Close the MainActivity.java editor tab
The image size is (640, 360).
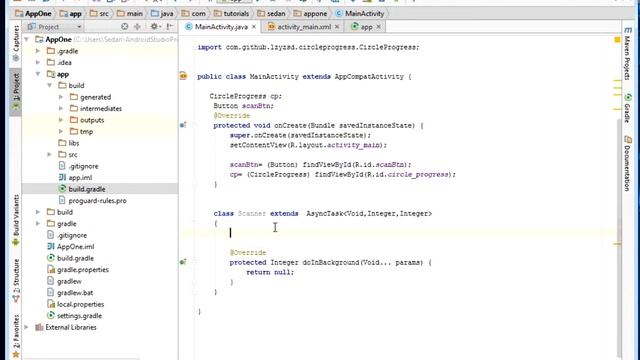coord(254,27)
